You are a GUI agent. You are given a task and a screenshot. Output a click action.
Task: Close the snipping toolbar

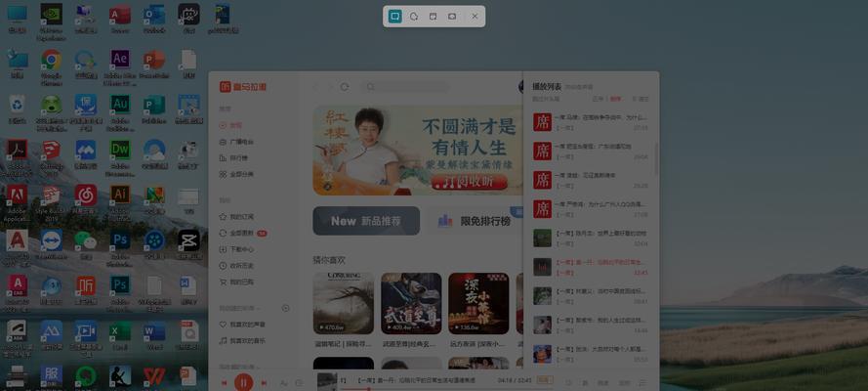click(475, 17)
